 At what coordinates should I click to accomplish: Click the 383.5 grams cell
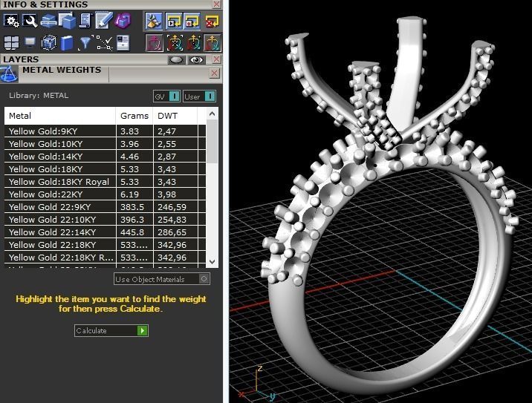coord(134,207)
